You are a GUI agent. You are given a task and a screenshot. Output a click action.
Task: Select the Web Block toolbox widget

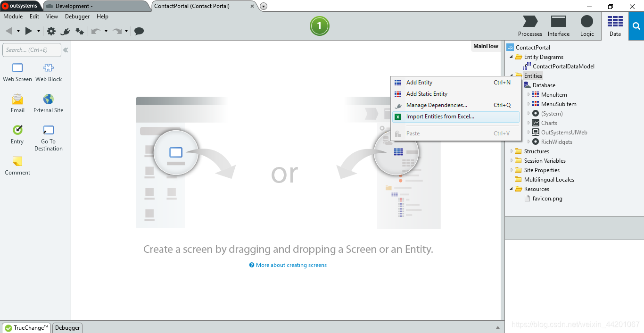pyautogui.click(x=49, y=72)
